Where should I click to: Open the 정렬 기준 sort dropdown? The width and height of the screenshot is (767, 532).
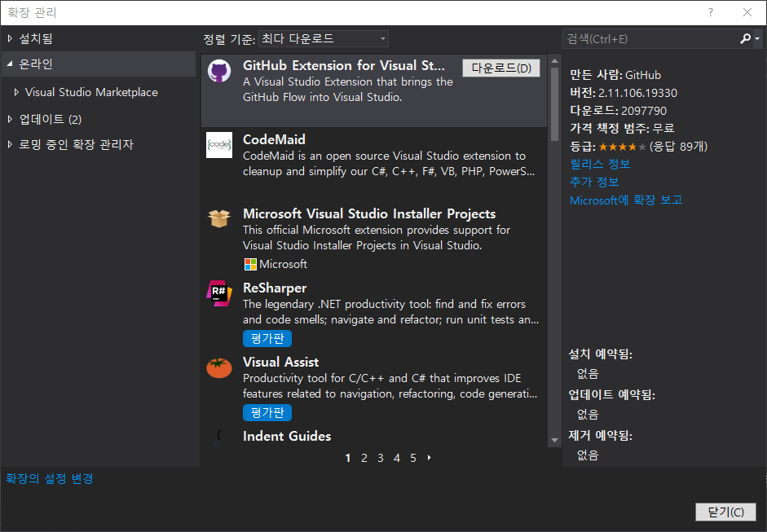(324, 38)
